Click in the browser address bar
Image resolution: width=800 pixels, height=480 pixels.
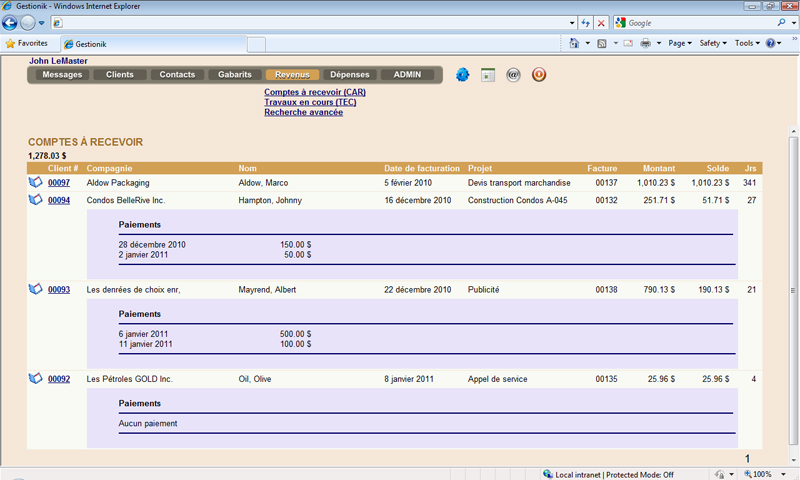314,23
